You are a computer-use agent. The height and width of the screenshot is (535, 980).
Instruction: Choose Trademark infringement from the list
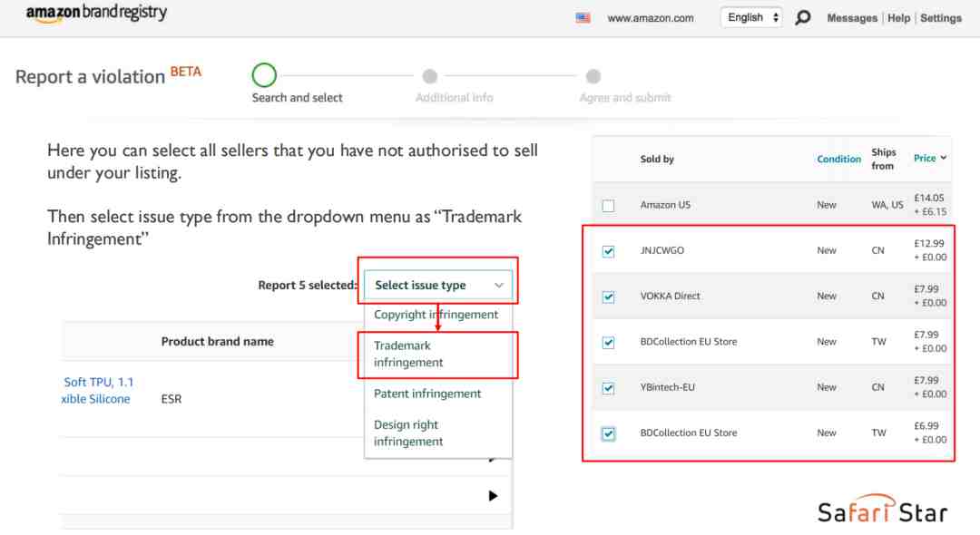[x=408, y=354]
